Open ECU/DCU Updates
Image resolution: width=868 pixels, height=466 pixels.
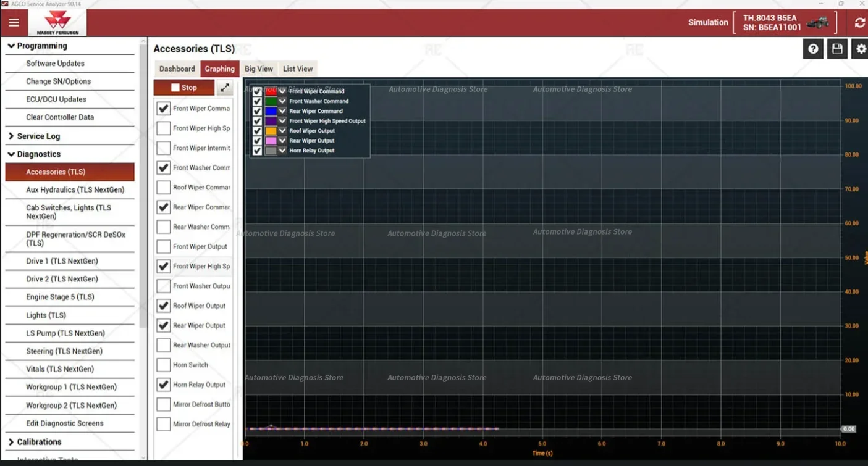tap(70, 99)
